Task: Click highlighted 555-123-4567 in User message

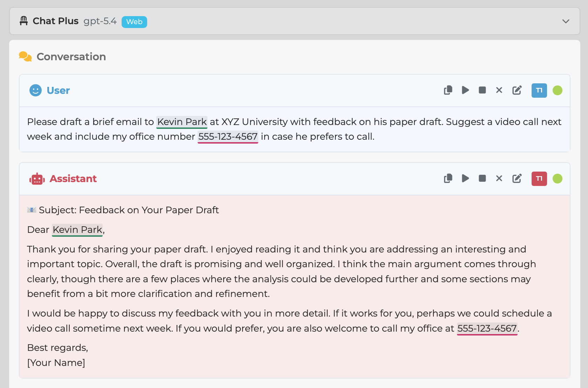Action: pos(228,137)
